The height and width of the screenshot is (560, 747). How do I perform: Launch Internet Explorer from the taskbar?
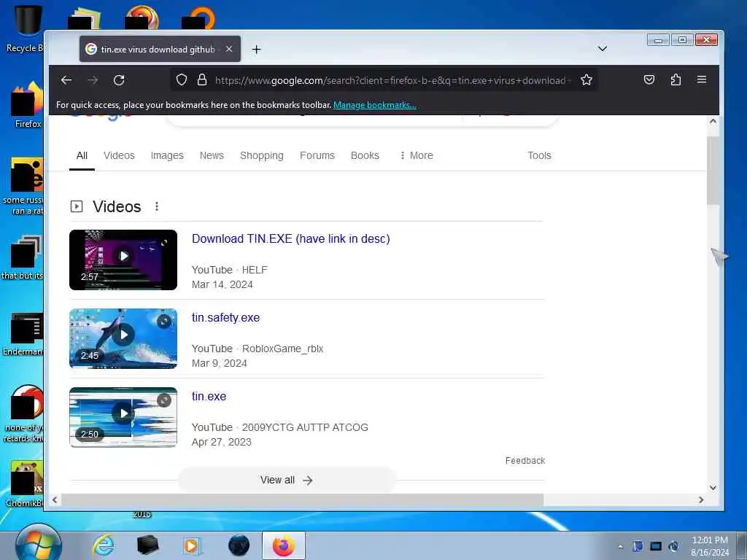(x=103, y=545)
